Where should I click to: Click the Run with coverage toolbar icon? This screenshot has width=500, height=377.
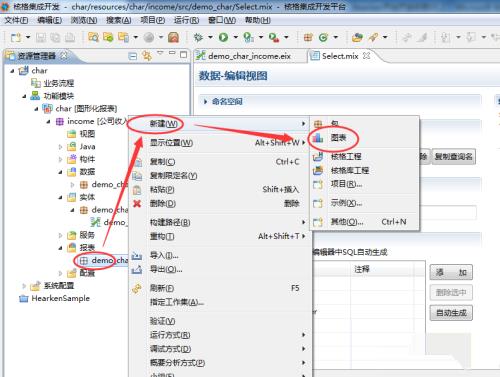(x=249, y=37)
